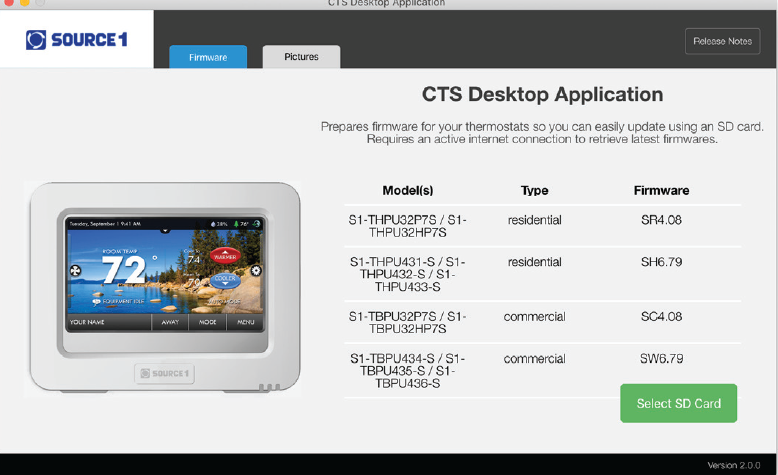
Task: Open the Release Notes
Action: [x=722, y=41]
